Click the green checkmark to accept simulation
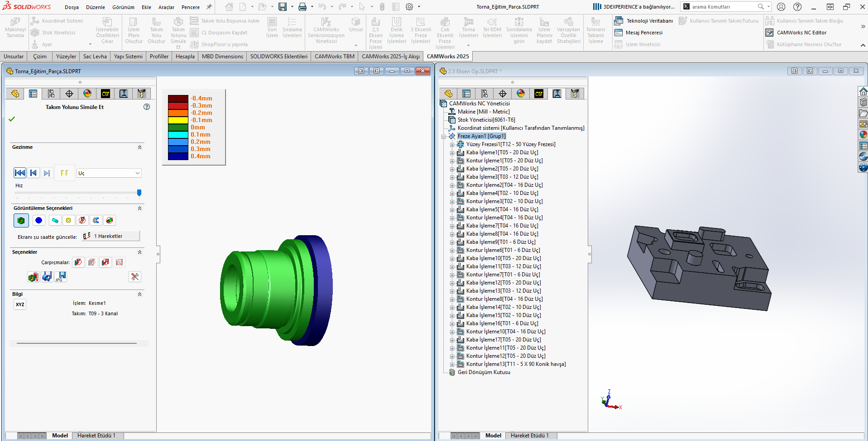868x441 pixels. point(12,119)
